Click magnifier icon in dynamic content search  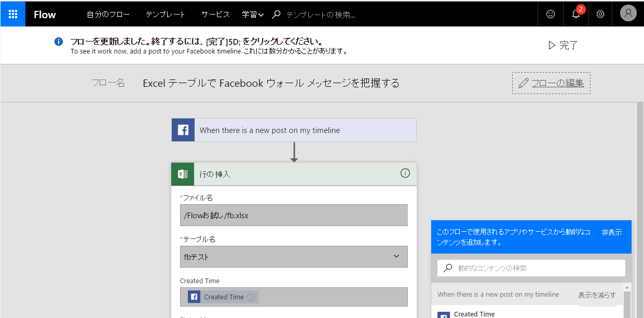448,268
